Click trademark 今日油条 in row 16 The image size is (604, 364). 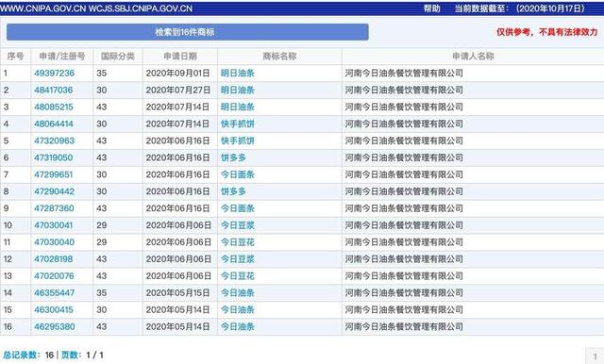(238, 327)
